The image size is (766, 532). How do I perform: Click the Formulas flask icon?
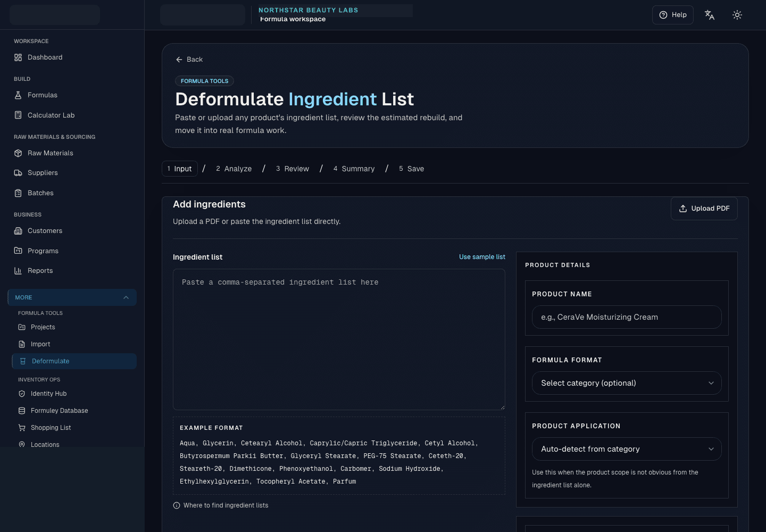(x=18, y=95)
